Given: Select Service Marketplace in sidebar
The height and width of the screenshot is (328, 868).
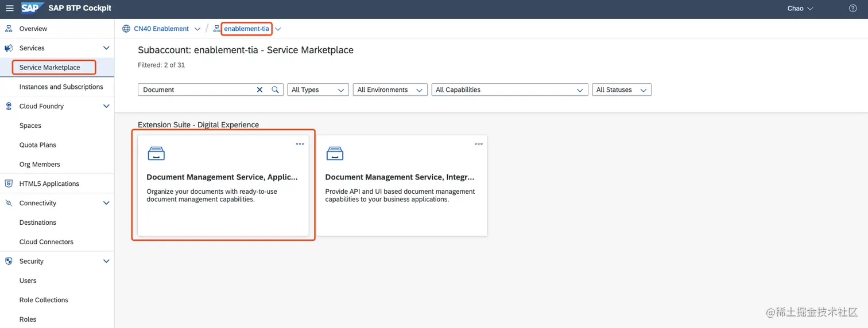Looking at the screenshot, I should coord(50,68).
